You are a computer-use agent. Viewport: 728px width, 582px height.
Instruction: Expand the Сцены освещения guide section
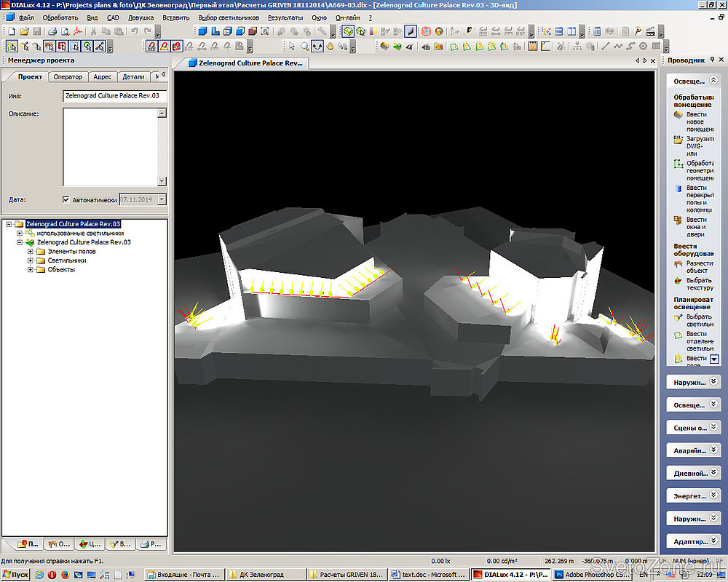coord(714,428)
